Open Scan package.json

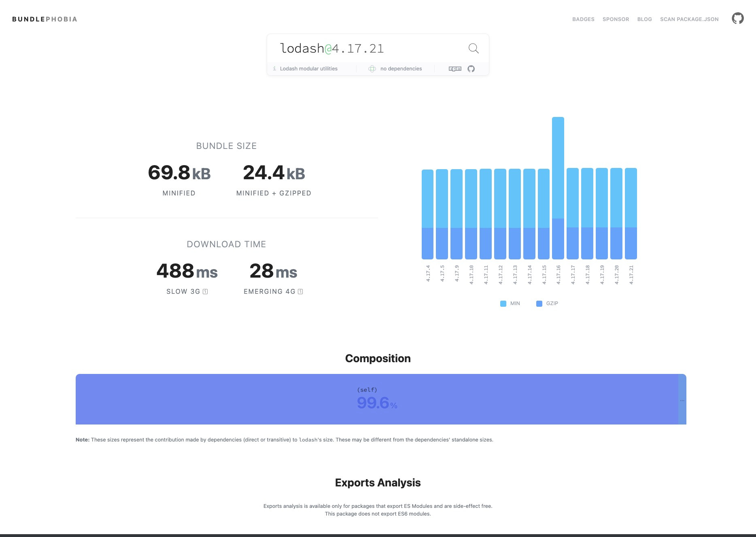pos(689,19)
